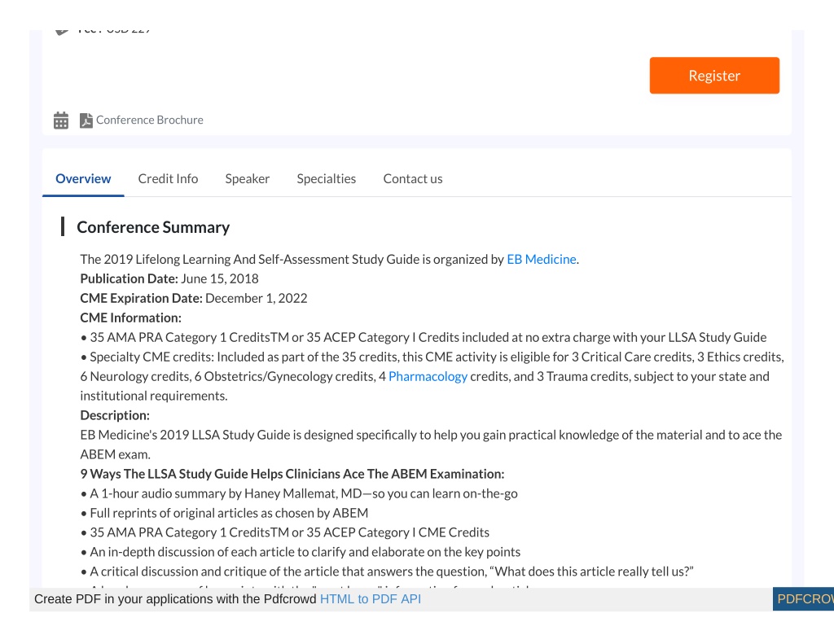Select the Overview tab
This screenshot has height=644, width=834.
pyautogui.click(x=83, y=178)
